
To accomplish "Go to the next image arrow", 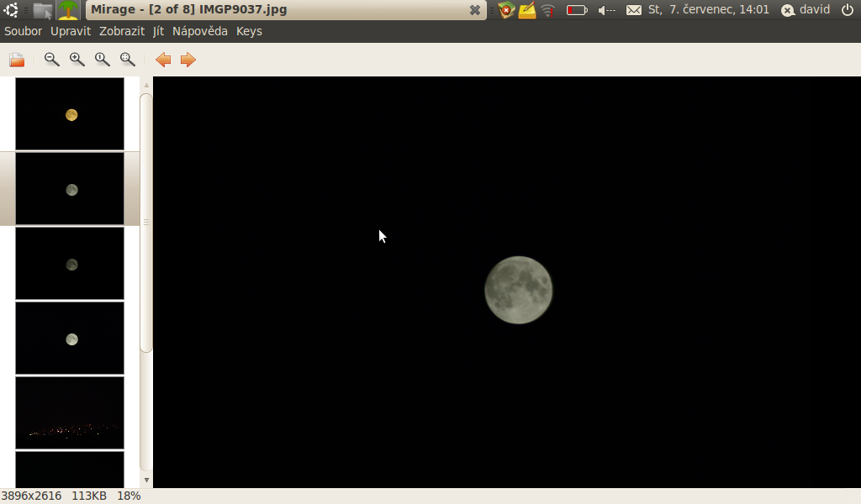I will pyautogui.click(x=188, y=60).
